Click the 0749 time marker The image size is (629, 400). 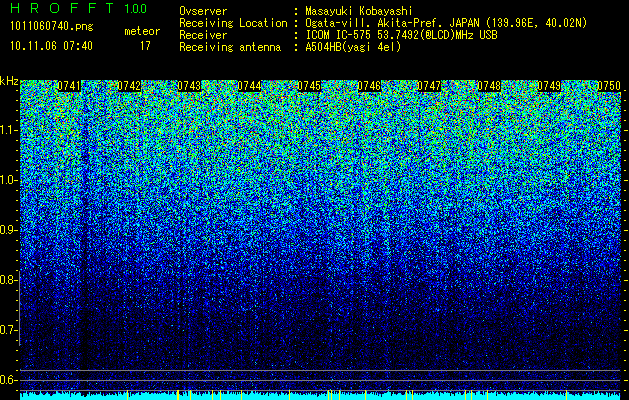pyautogui.click(x=549, y=86)
